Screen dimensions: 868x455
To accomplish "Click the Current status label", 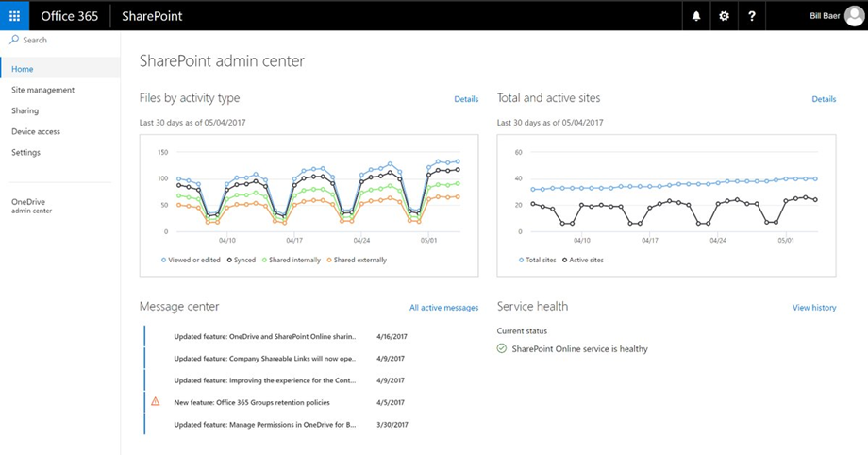I will [x=522, y=330].
